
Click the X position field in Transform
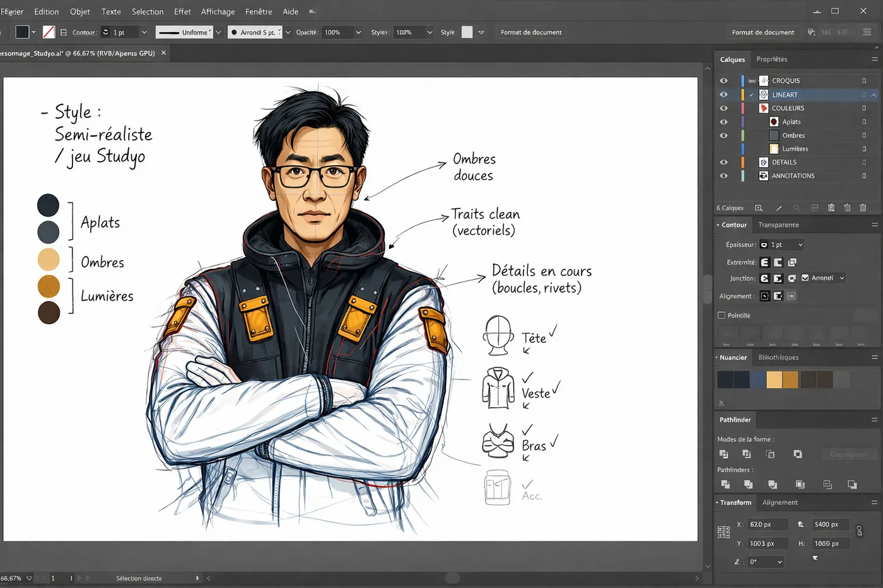[768, 525]
